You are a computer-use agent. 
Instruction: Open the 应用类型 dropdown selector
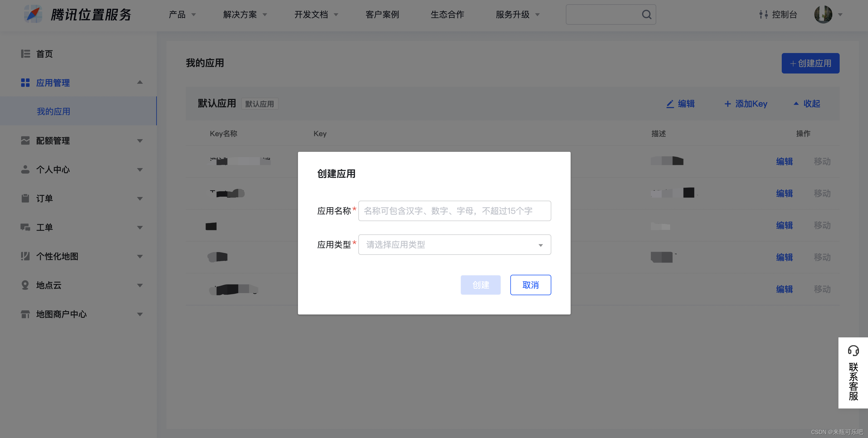pos(454,245)
